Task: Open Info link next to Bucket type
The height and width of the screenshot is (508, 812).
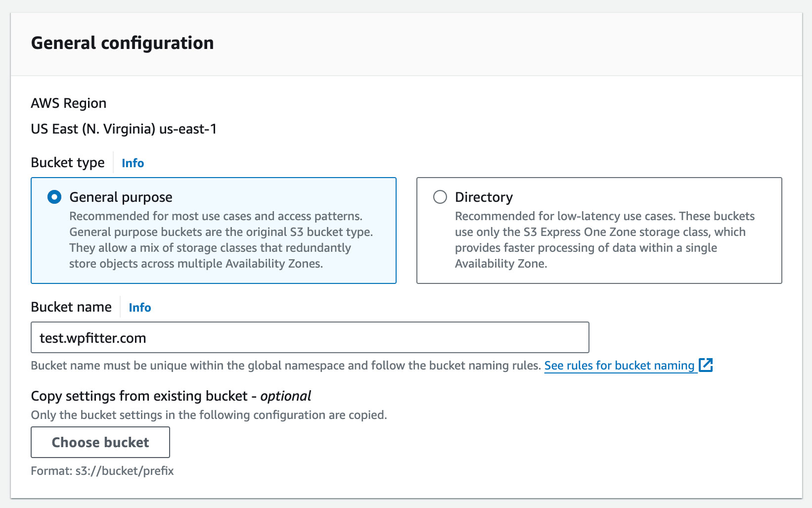Action: coord(133,163)
